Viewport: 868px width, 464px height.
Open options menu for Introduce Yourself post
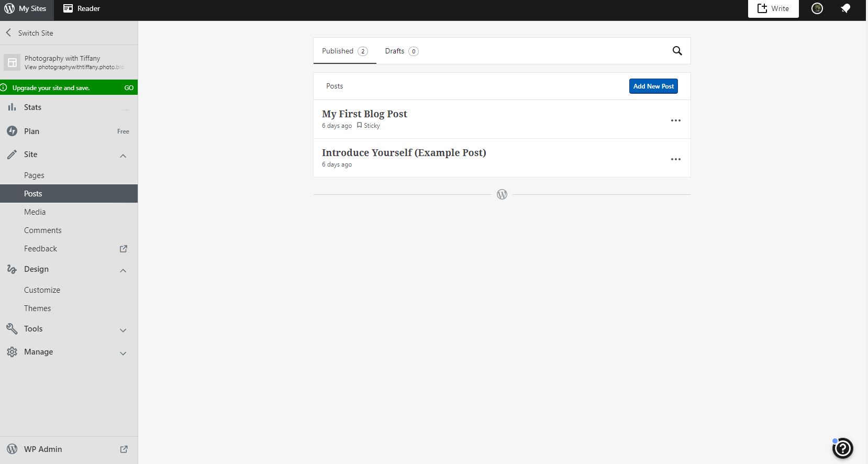(x=675, y=159)
